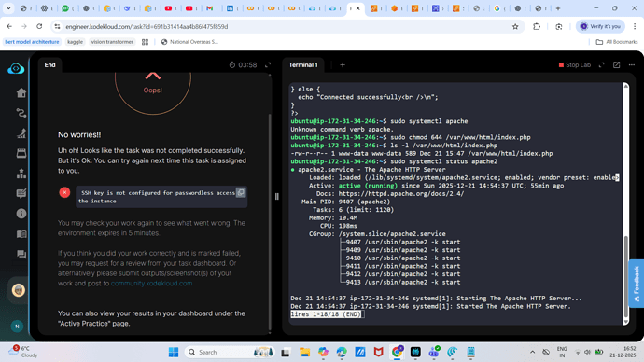Screen dimensions: 644x362
Task: Switch to the LinkedIn browser tab
Action: coord(230,8)
